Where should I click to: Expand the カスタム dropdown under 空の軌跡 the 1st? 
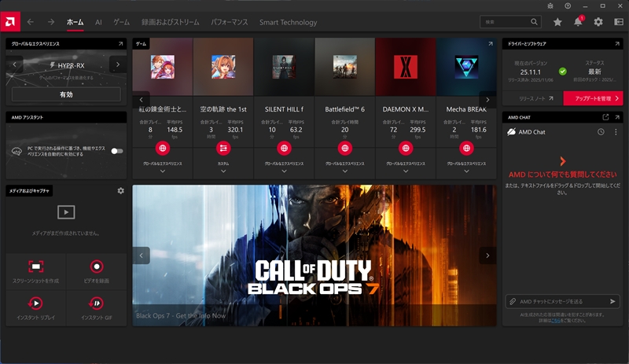(223, 170)
